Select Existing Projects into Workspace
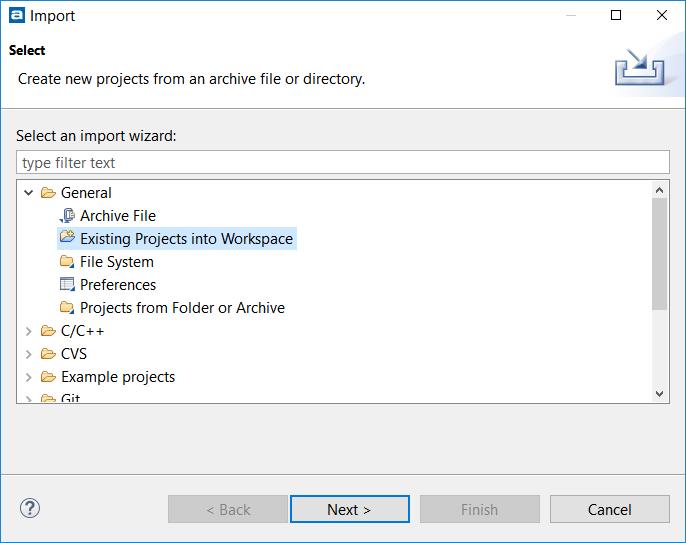 pyautogui.click(x=186, y=239)
